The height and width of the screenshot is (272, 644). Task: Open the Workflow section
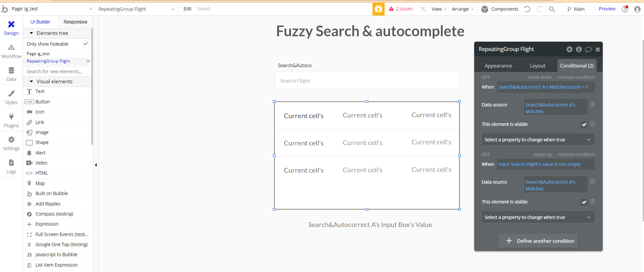click(x=11, y=51)
